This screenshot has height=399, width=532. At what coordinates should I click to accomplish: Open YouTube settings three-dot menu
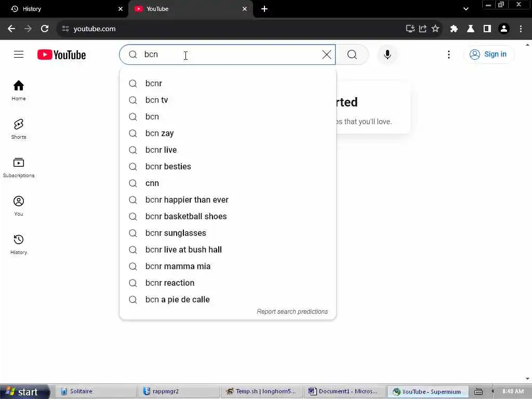(x=448, y=54)
